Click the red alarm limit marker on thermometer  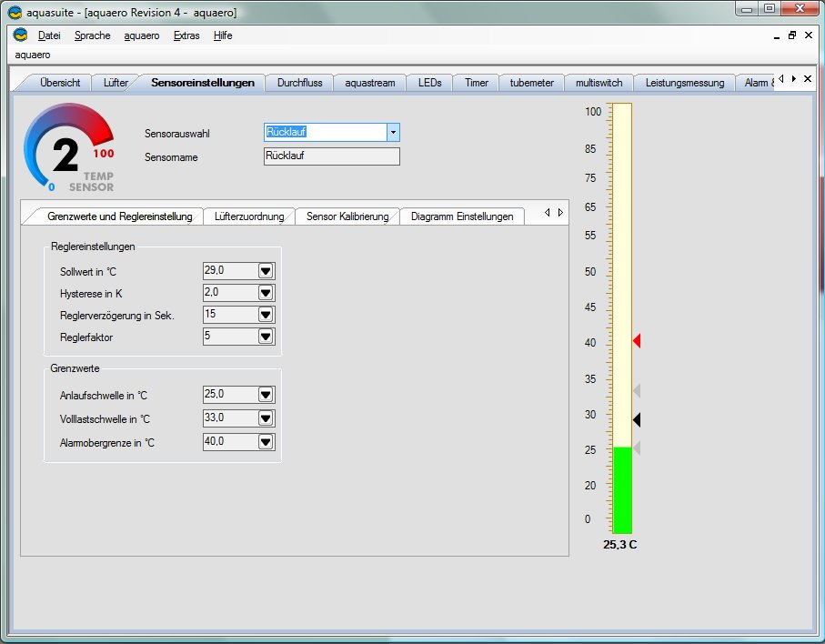[637, 341]
